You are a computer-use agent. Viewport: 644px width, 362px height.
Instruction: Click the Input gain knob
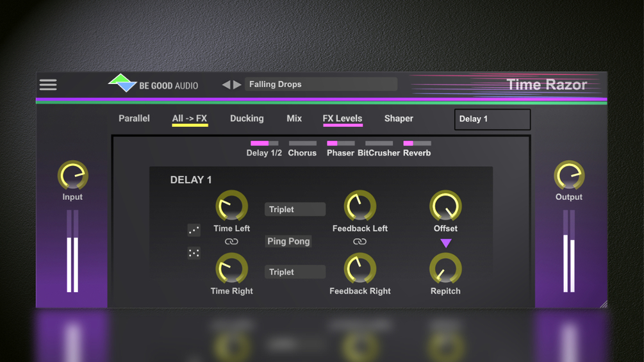72,176
